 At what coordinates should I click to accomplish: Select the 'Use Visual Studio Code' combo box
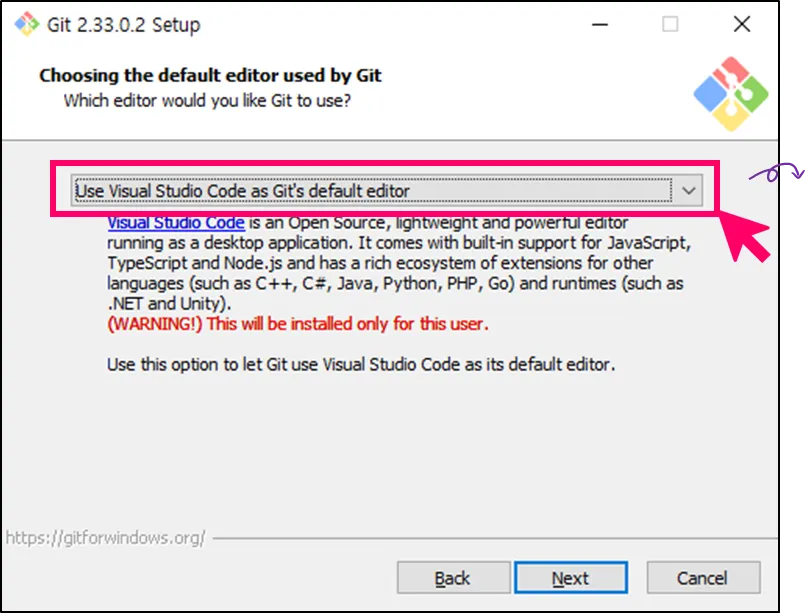(x=386, y=191)
